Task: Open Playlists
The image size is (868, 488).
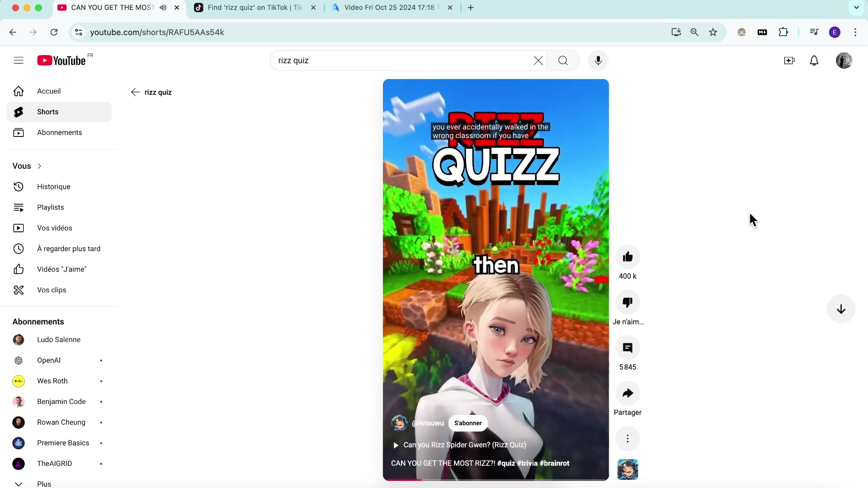Action: coord(59,207)
